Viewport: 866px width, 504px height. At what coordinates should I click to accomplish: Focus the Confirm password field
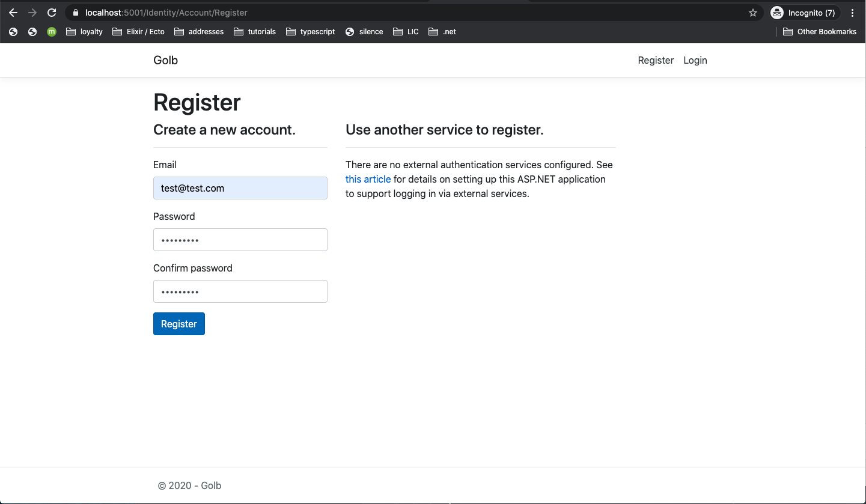click(x=240, y=291)
